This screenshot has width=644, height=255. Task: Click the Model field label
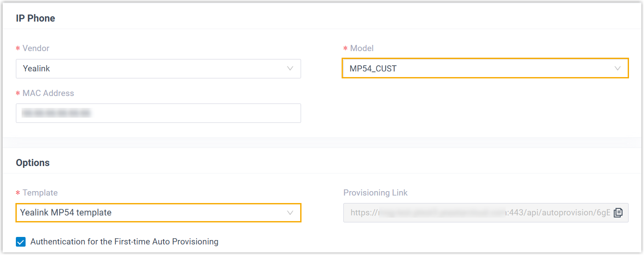(x=361, y=48)
